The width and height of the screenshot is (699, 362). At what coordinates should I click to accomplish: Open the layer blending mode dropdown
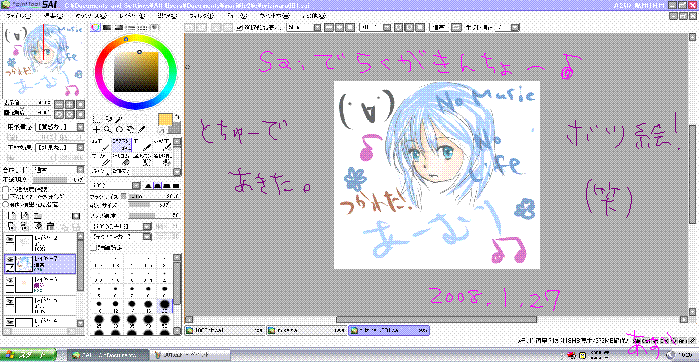tap(59, 170)
